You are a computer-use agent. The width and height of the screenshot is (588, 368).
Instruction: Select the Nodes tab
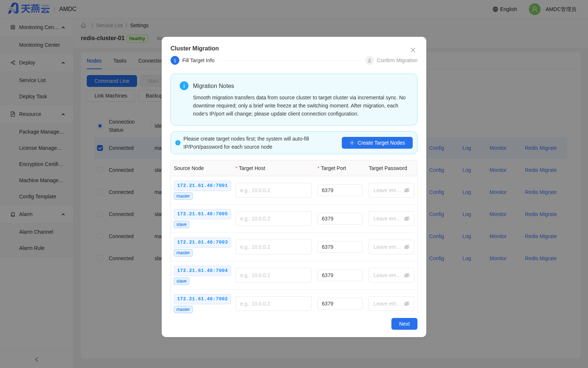pos(94,61)
